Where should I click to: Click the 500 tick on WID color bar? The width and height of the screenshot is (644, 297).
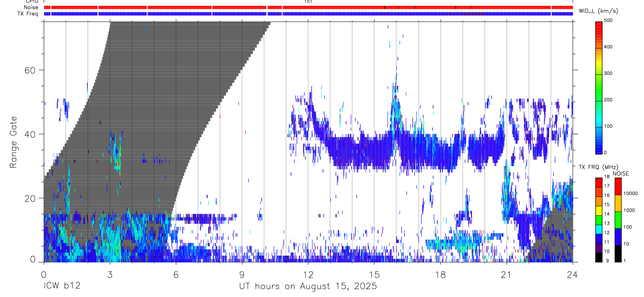(608, 20)
